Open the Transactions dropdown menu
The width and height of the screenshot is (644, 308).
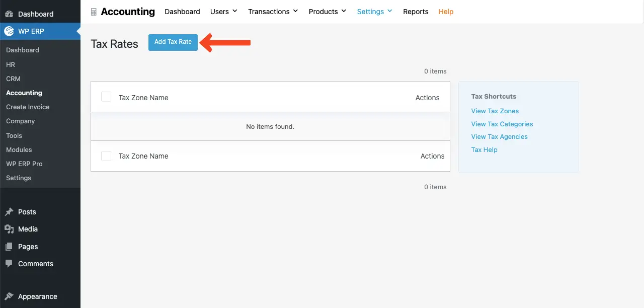[x=273, y=12]
